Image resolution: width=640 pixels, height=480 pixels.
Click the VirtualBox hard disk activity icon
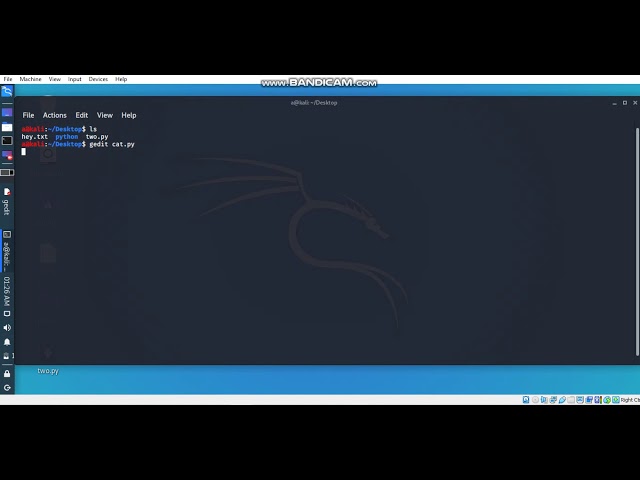[526, 400]
